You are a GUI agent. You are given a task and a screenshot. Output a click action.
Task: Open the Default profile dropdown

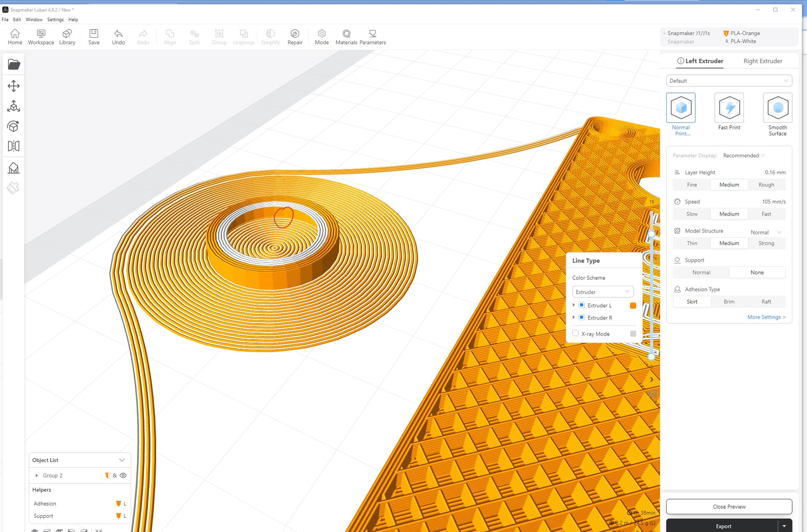point(728,81)
